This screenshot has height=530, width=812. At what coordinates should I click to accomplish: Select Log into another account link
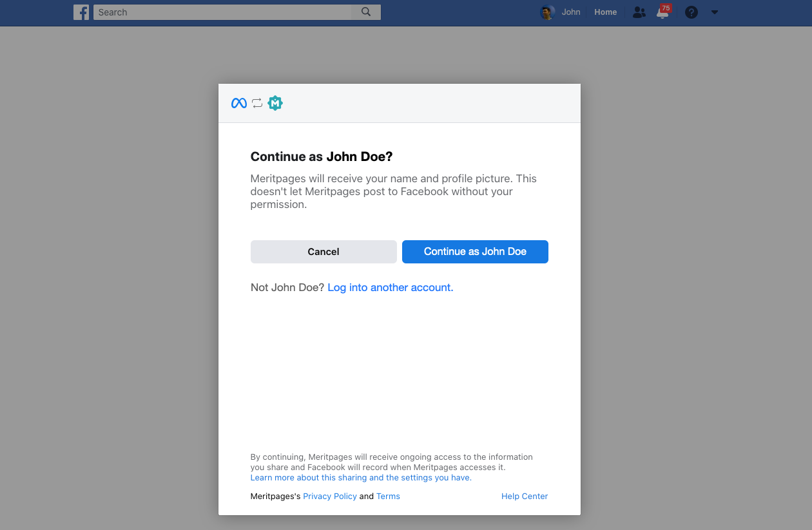(390, 288)
